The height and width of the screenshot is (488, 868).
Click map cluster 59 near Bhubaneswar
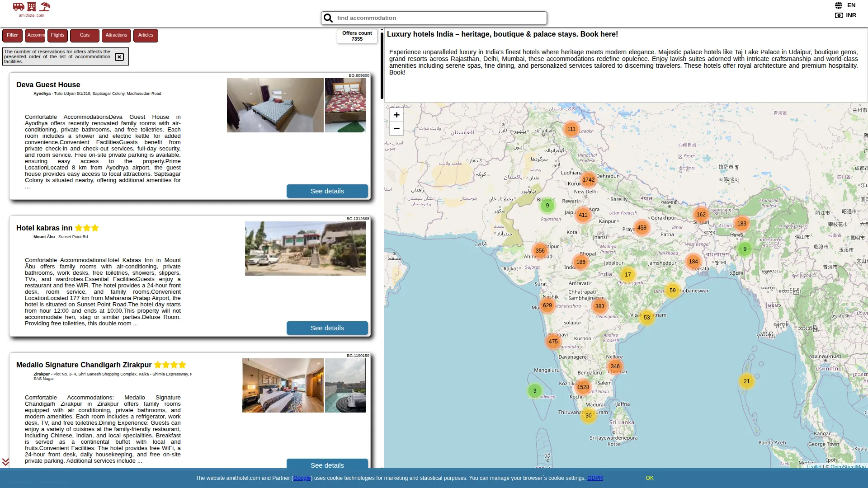coord(673,291)
